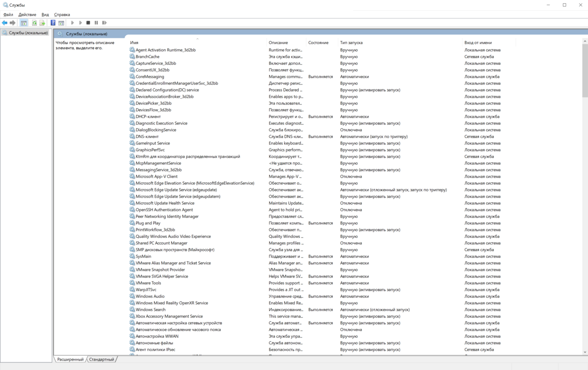Switch to the Стандартный tab
Viewport: 588px width, 370px height.
tap(102, 360)
